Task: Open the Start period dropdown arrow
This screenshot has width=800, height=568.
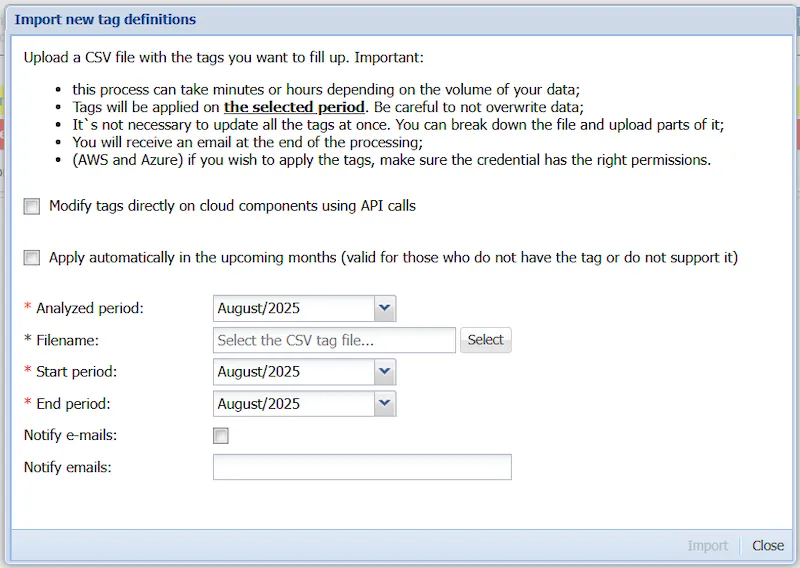Action: (385, 372)
